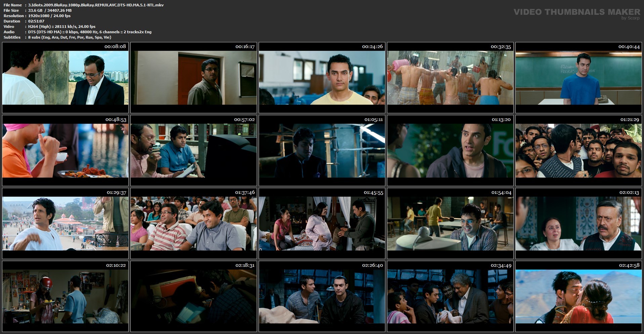Open the thumbnail at 02:18:31
Screen dimensions: 644x334
pyautogui.click(x=194, y=296)
